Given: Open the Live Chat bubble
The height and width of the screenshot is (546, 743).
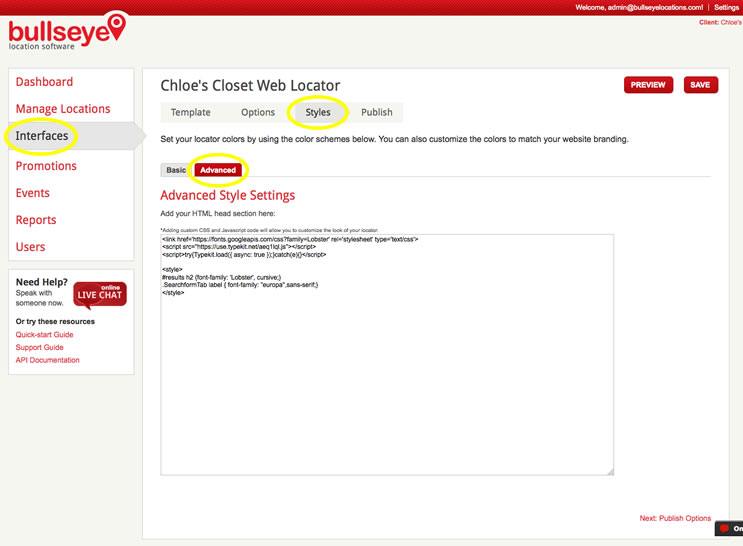Looking at the screenshot, I should (x=100, y=294).
